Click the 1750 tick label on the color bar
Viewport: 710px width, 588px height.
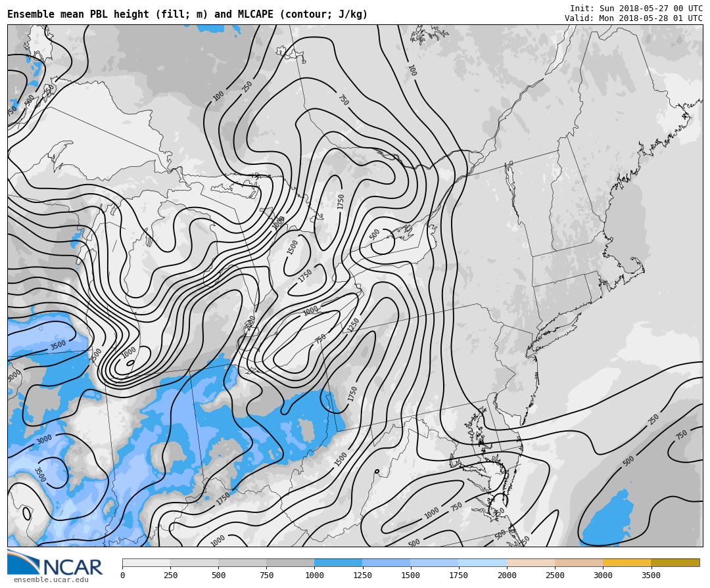coord(459,576)
